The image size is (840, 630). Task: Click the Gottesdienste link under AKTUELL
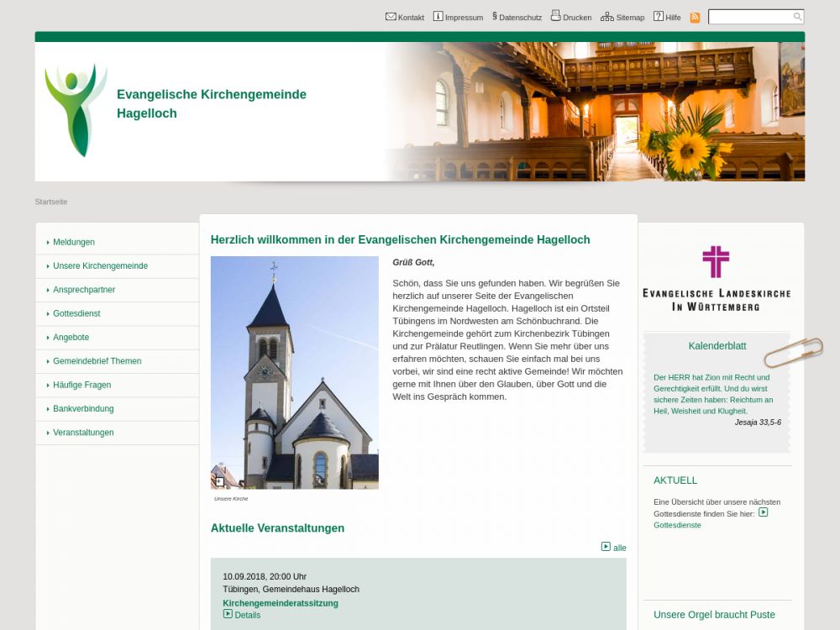pyautogui.click(x=677, y=525)
